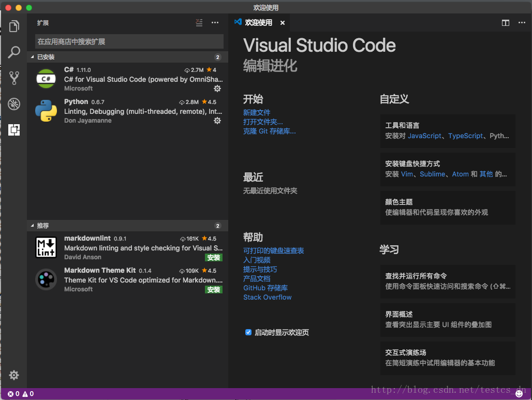
Task: Open the Stack Overflow link
Action: coord(268,297)
